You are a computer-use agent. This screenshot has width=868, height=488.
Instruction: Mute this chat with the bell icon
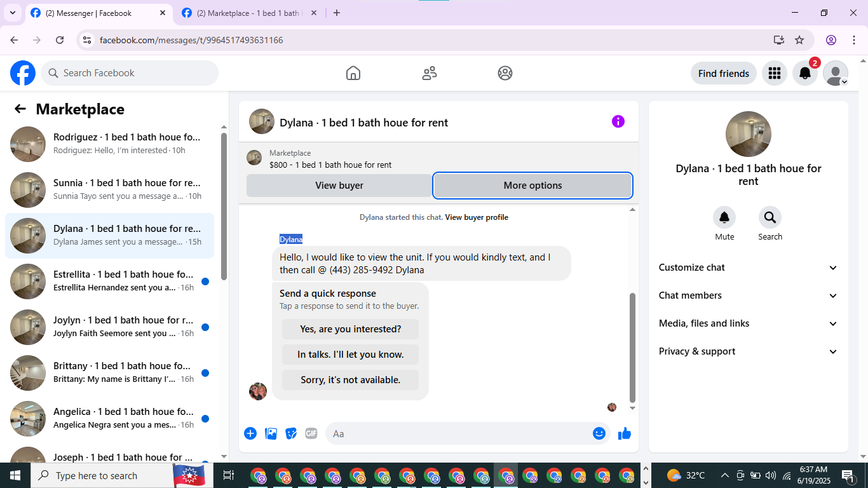coord(724,218)
